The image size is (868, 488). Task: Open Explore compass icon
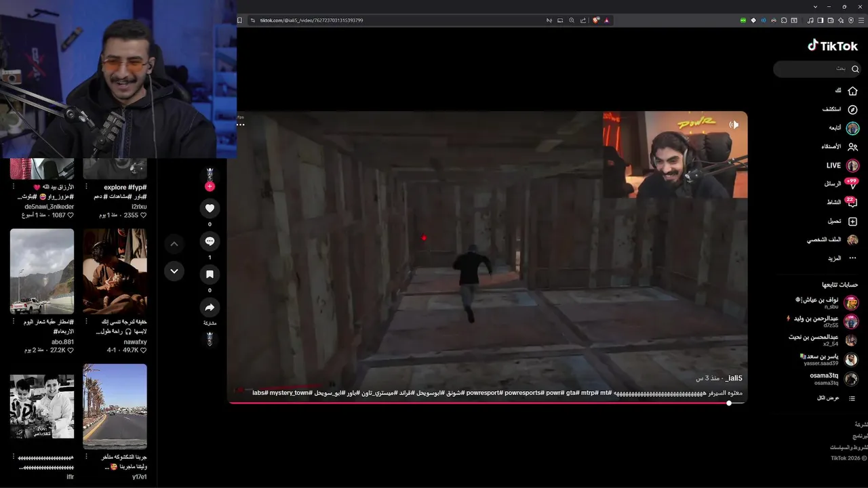click(852, 110)
